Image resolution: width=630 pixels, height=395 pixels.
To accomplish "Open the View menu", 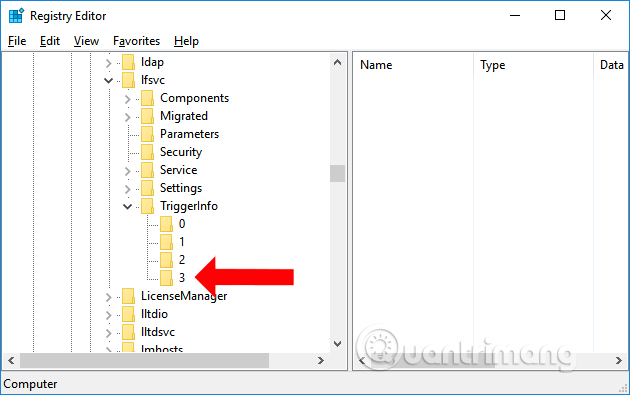I will coord(86,41).
